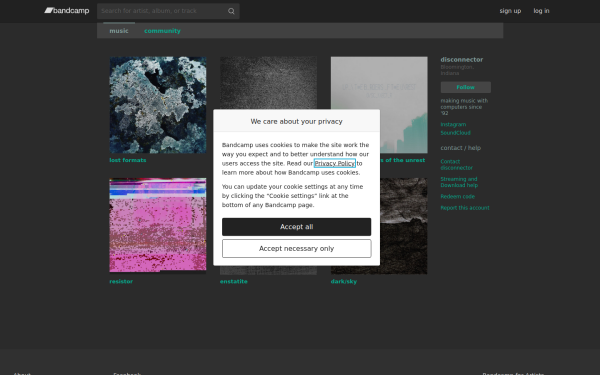Follow the disconnector artist
The width and height of the screenshot is (600, 375).
466,87
